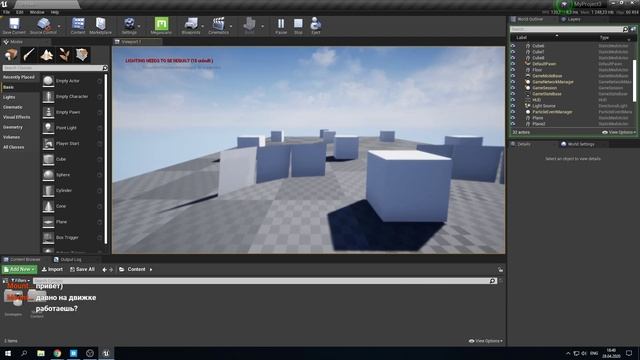
Task: Toggle visibility of Light Source actor
Action: (513, 106)
